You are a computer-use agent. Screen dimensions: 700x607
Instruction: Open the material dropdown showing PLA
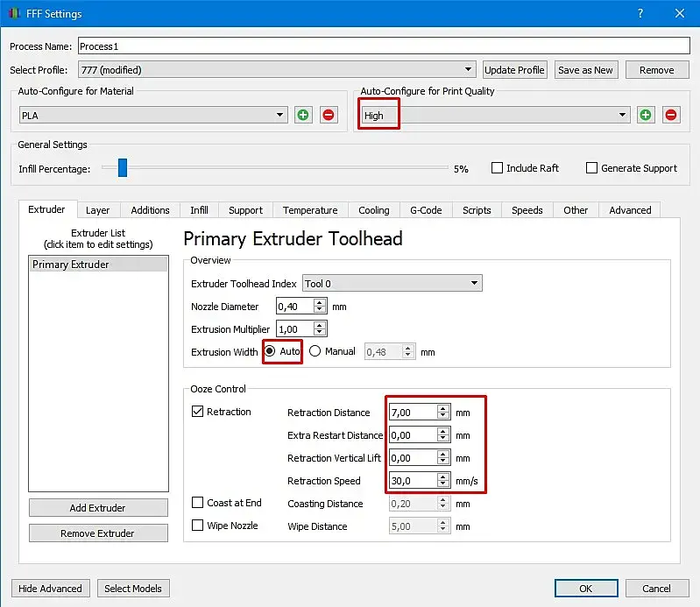(x=153, y=115)
